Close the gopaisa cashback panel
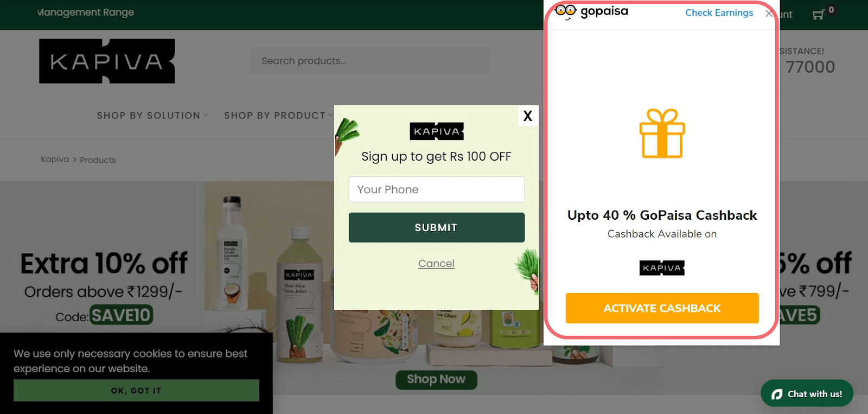The image size is (868, 414). pos(769,13)
